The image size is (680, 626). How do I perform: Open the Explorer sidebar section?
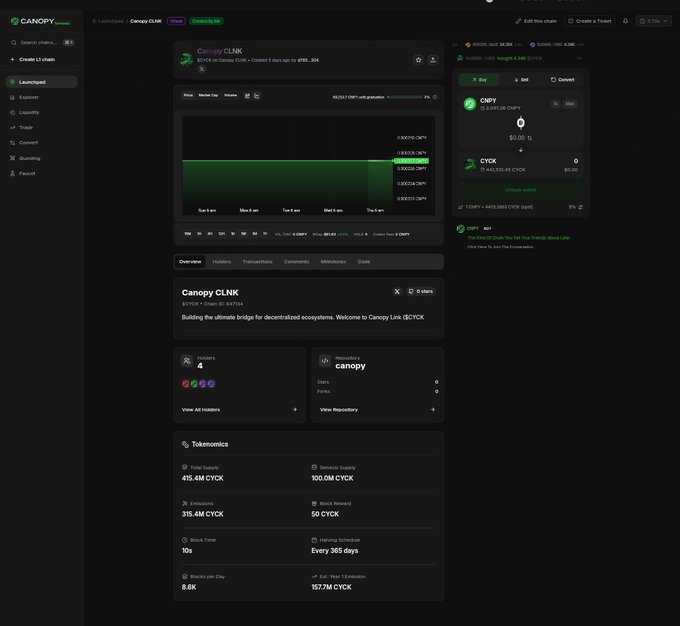click(x=42, y=97)
